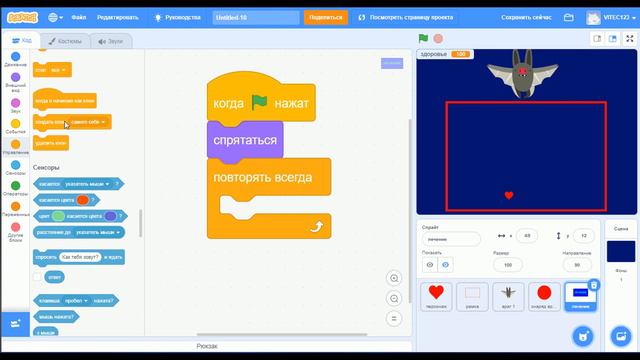The height and width of the screenshot is (360, 640).
Task: Select the Сенсоры block category
Action: tap(16, 168)
